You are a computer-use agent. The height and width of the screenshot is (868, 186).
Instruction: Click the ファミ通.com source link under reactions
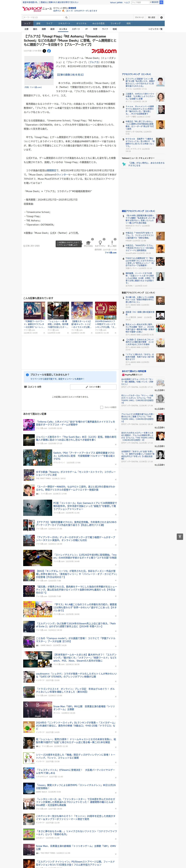(x=111, y=252)
